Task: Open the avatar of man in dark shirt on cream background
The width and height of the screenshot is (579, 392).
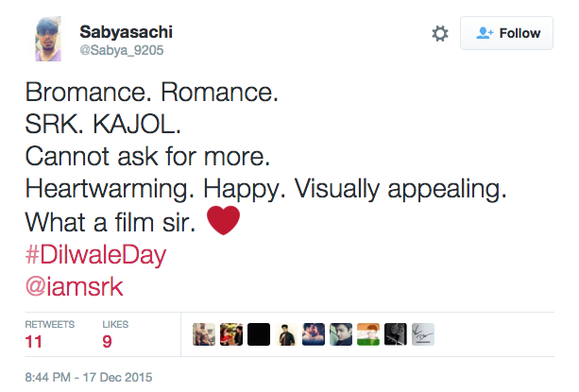Action: (x=285, y=334)
